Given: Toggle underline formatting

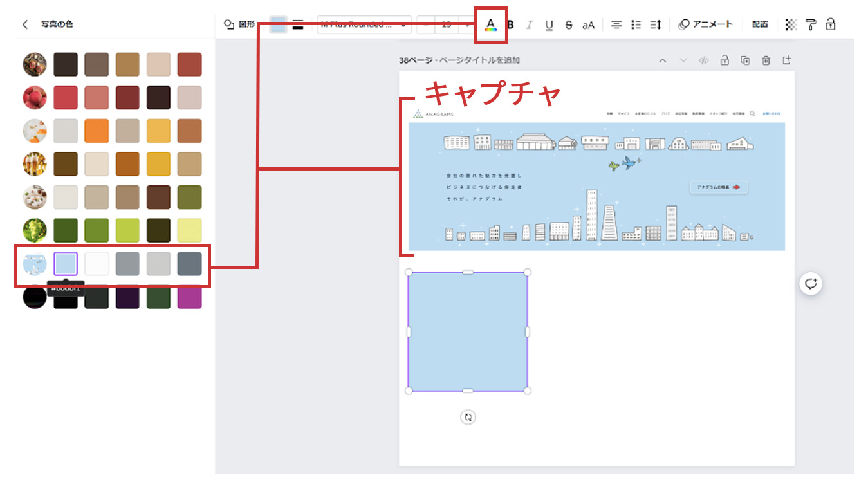Looking at the screenshot, I should click(549, 25).
